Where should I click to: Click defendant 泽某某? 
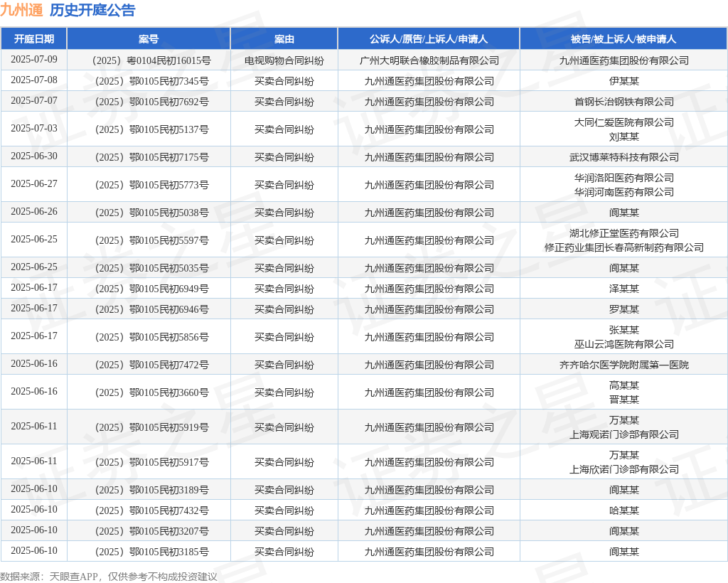624,289
